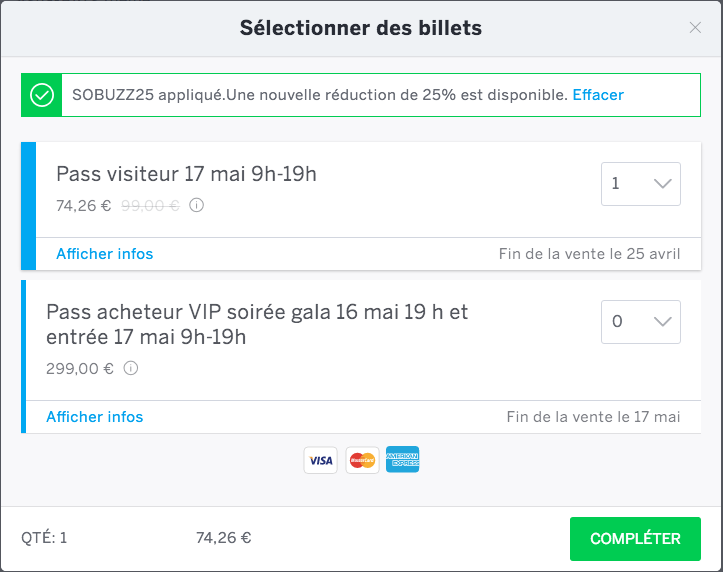Click the strikethrough 99,00 € original price
This screenshot has width=723, height=572.
tap(150, 206)
